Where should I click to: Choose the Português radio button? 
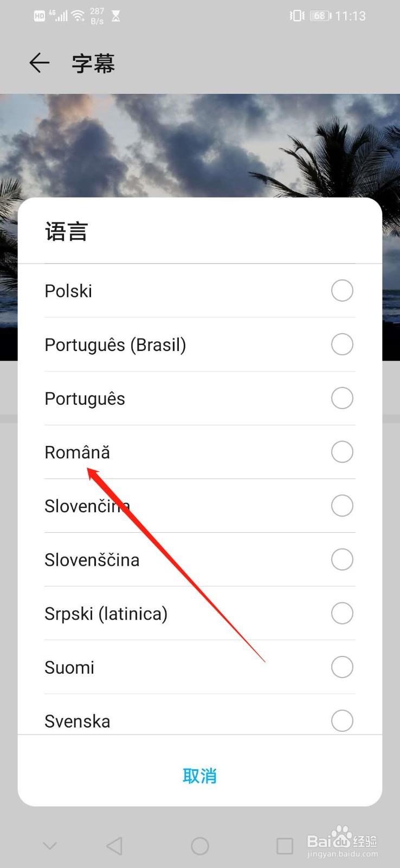pos(342,398)
